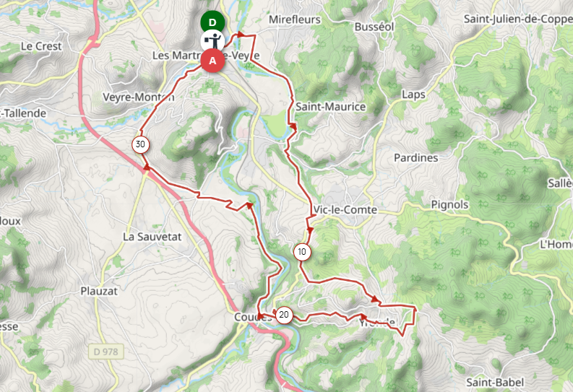Viewport: 573px width, 392px height.
Task: Select the Saint-Maurice place label
Action: [330, 107]
